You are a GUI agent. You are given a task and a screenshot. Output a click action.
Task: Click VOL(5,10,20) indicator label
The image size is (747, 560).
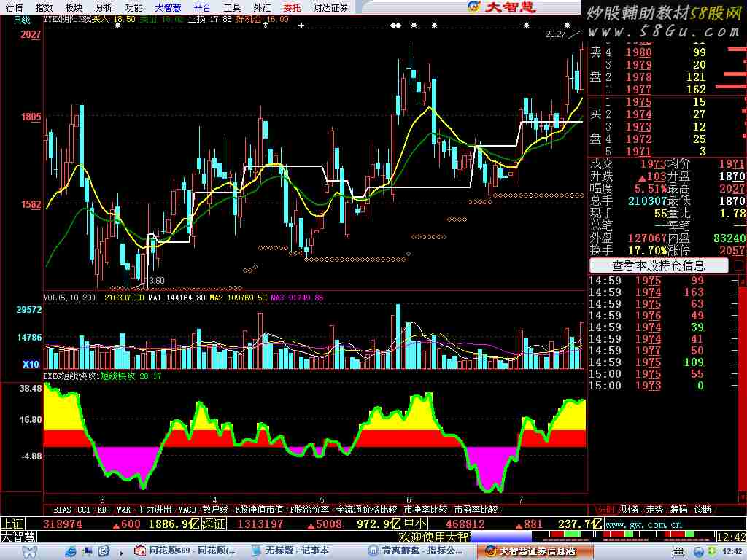69,297
